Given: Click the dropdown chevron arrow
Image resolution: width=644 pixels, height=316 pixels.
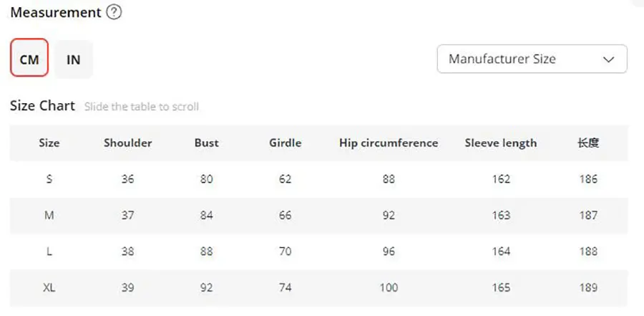Looking at the screenshot, I should pyautogui.click(x=609, y=59).
